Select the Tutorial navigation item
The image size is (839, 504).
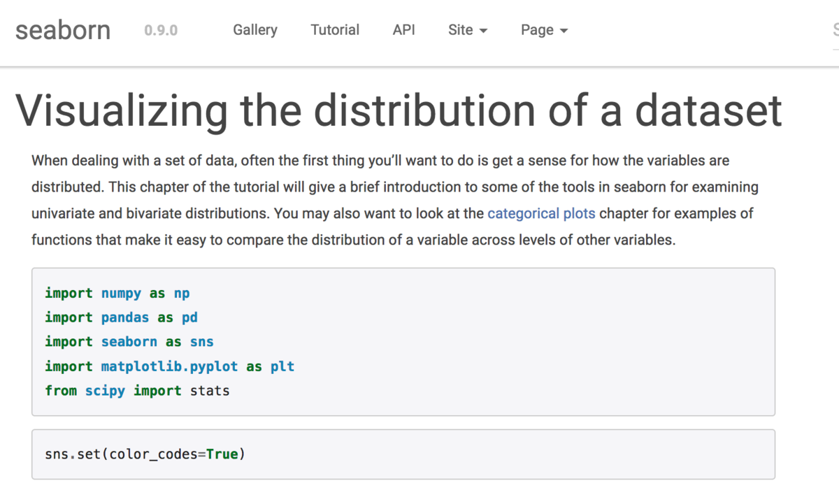point(335,30)
